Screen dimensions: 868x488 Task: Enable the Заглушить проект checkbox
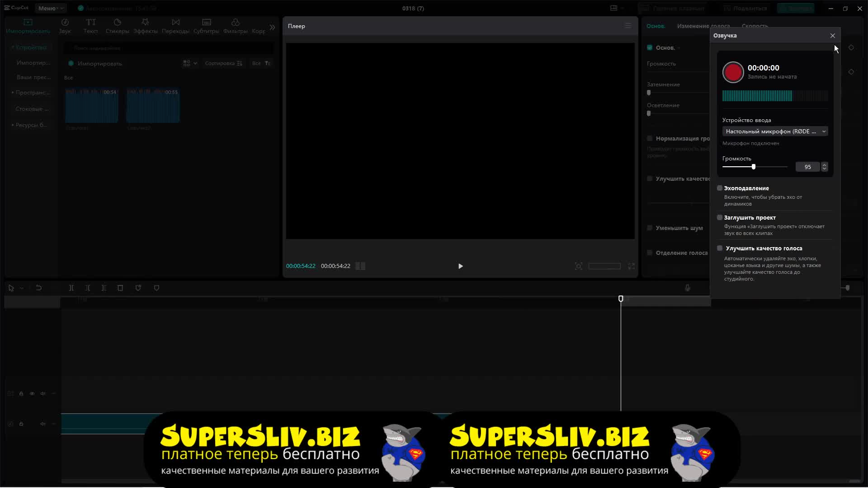[x=719, y=217]
